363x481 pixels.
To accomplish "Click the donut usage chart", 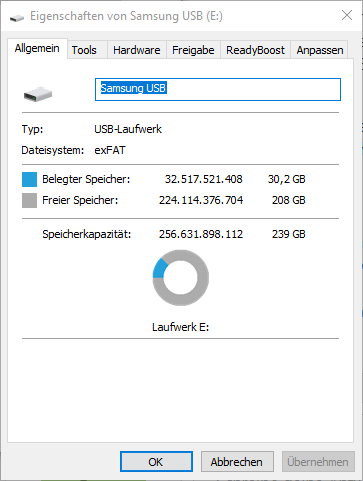I will click(181, 278).
